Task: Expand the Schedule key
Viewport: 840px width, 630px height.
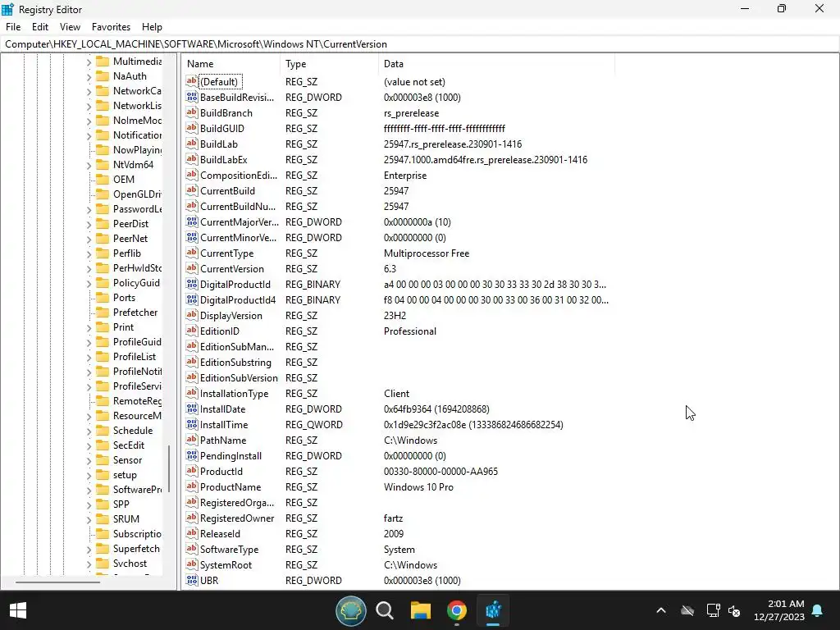Action: [89, 431]
